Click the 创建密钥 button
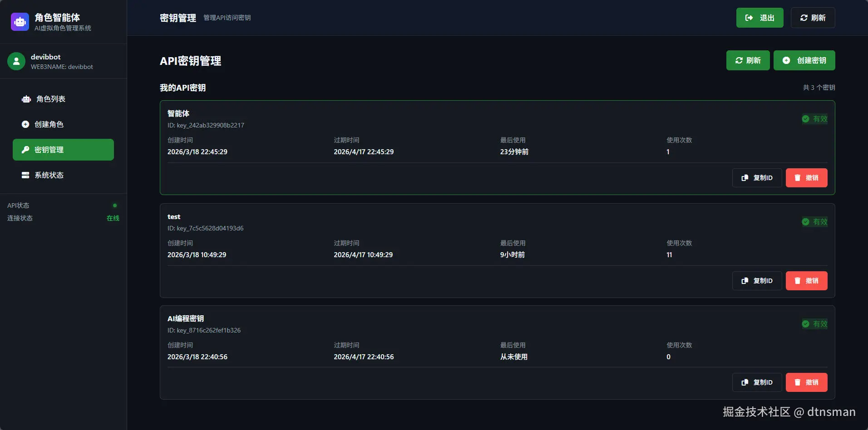 tap(804, 60)
